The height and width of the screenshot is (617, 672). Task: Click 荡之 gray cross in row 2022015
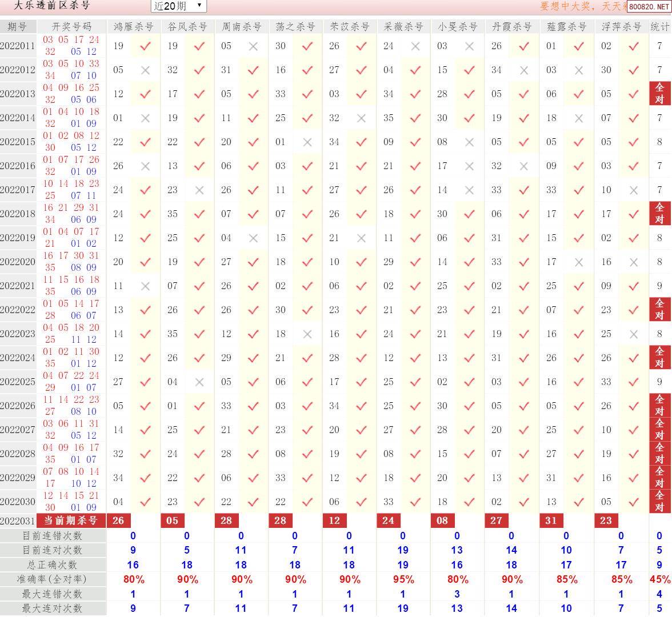[307, 142]
